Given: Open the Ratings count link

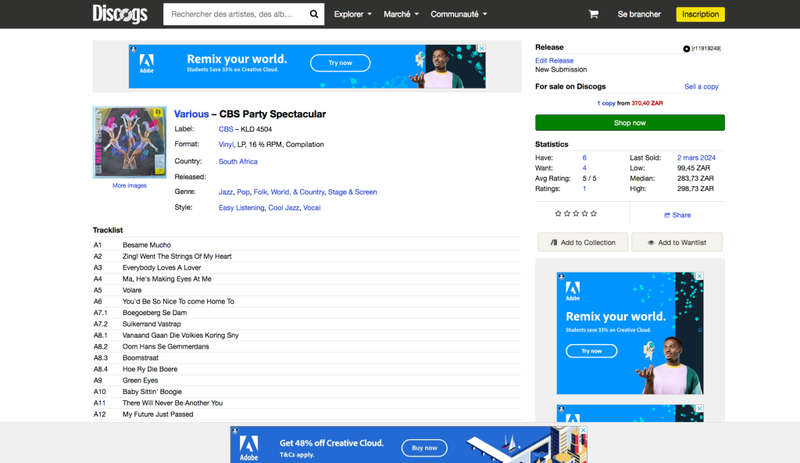Looking at the screenshot, I should click(x=584, y=188).
